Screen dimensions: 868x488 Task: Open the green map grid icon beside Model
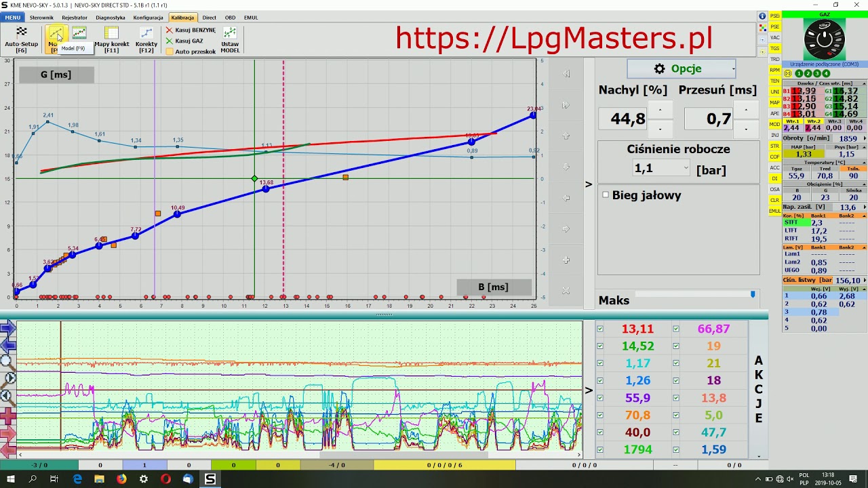(79, 33)
